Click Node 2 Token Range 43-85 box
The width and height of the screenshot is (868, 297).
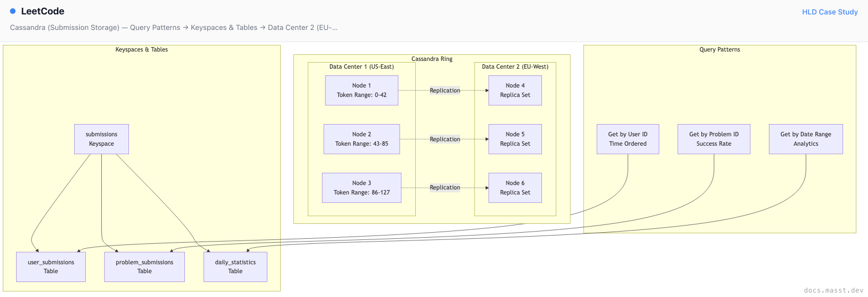pyautogui.click(x=361, y=139)
